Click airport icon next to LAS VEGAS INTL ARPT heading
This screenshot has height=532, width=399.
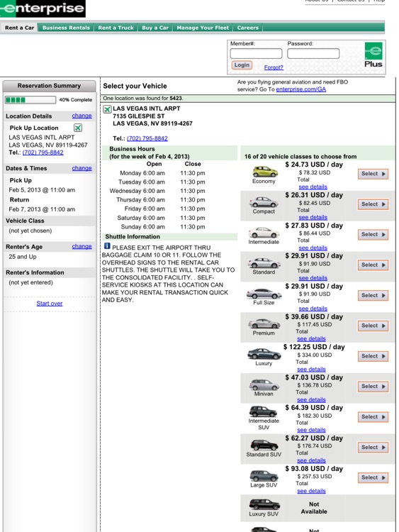[107, 109]
